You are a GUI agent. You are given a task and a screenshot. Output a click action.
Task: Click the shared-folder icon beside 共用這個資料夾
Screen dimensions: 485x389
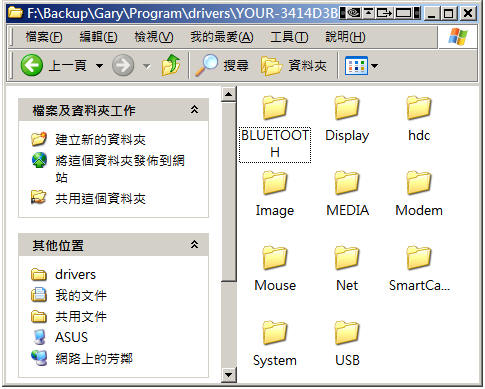pos(39,197)
